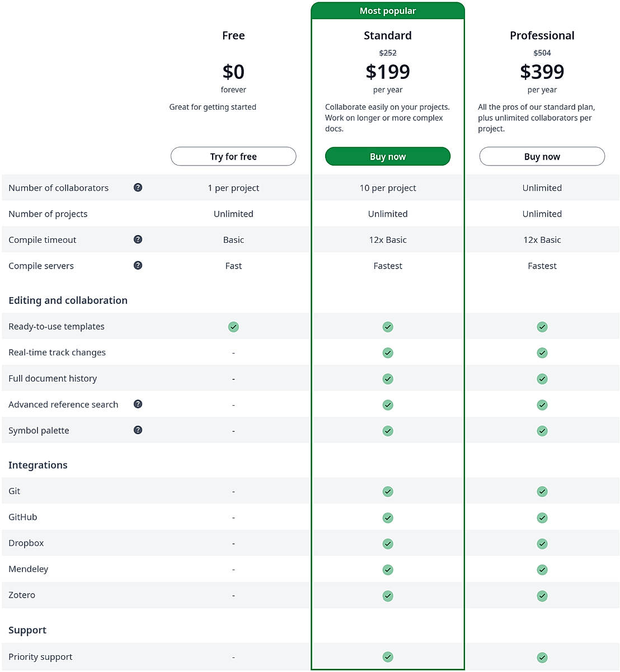Image resolution: width=620 pixels, height=672 pixels.
Task: Click the Number of projects row label
Action: tap(48, 214)
